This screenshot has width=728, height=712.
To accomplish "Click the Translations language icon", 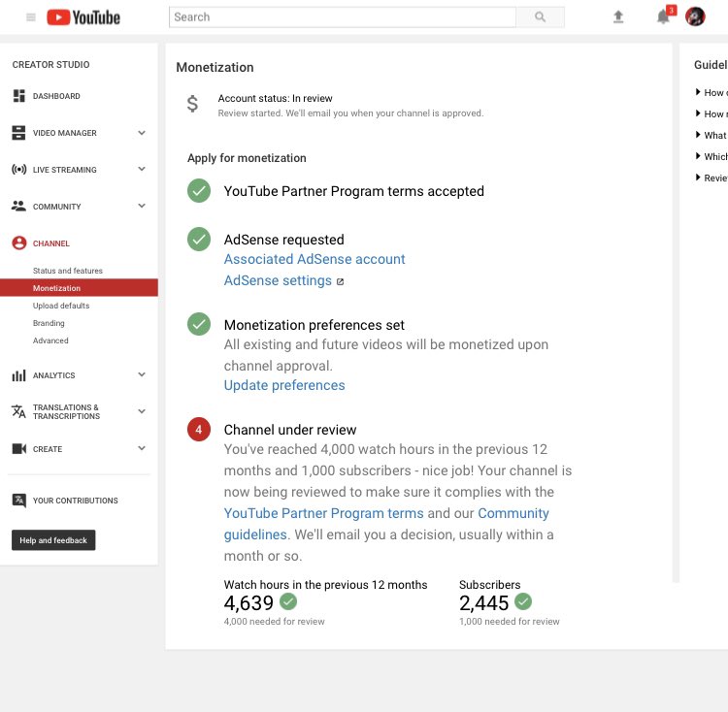I will (x=18, y=411).
